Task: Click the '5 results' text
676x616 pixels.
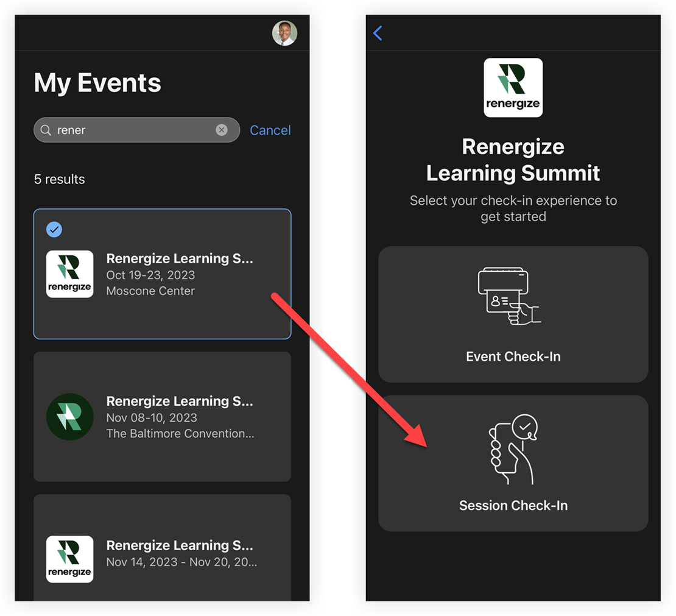Action: pos(60,179)
